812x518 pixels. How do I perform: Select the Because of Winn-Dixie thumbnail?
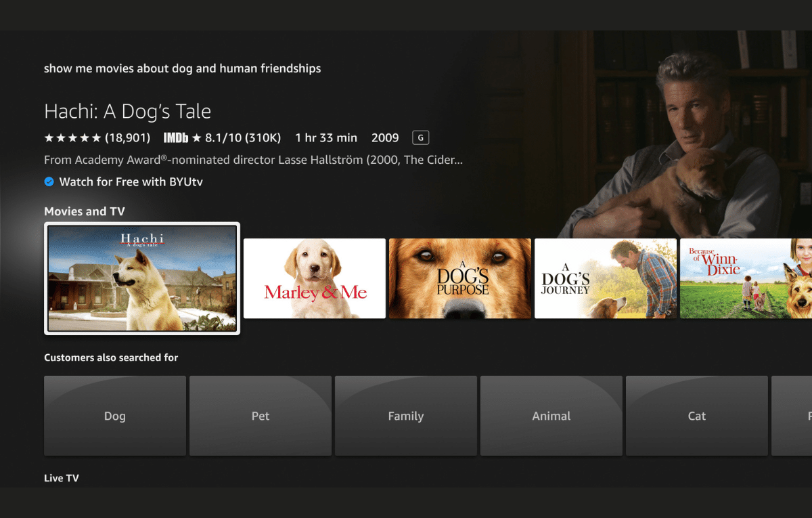pyautogui.click(x=744, y=278)
